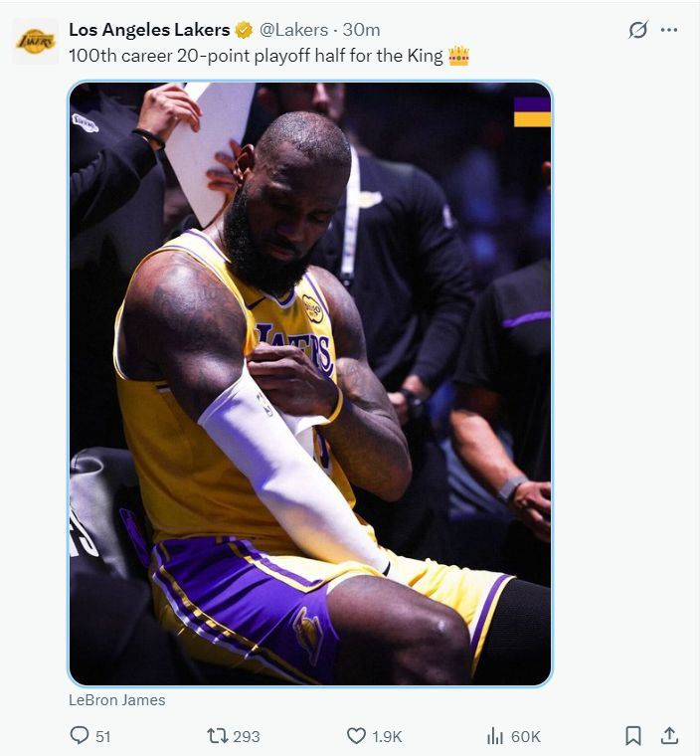The height and width of the screenshot is (756, 700).
Task: Click the purple and gold badge on the photo
Action: tap(532, 111)
